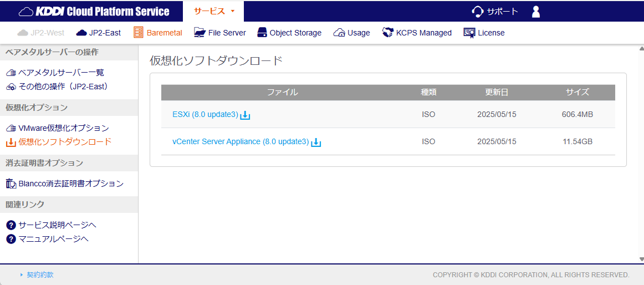Click the ESXi download icon

pos(245,115)
